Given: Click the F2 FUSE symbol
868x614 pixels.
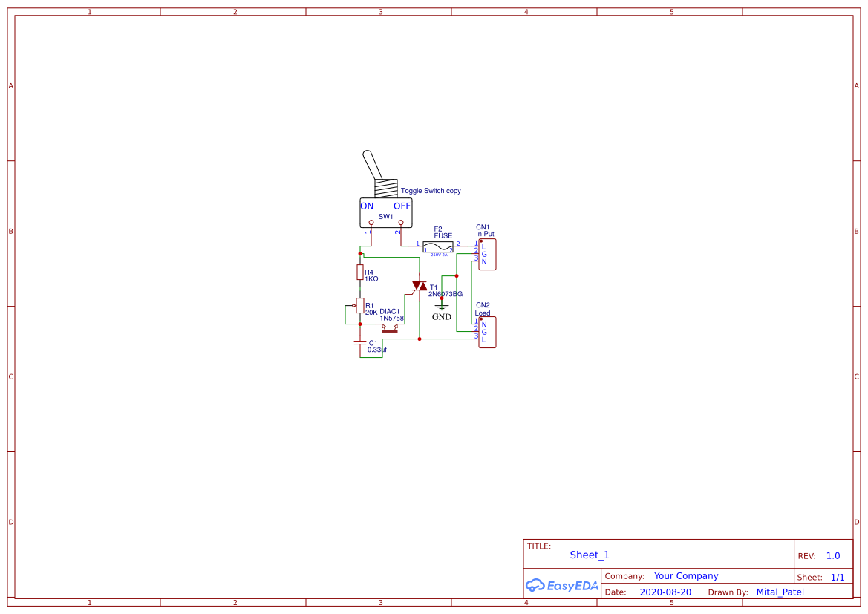Looking at the screenshot, I should pos(438,246).
